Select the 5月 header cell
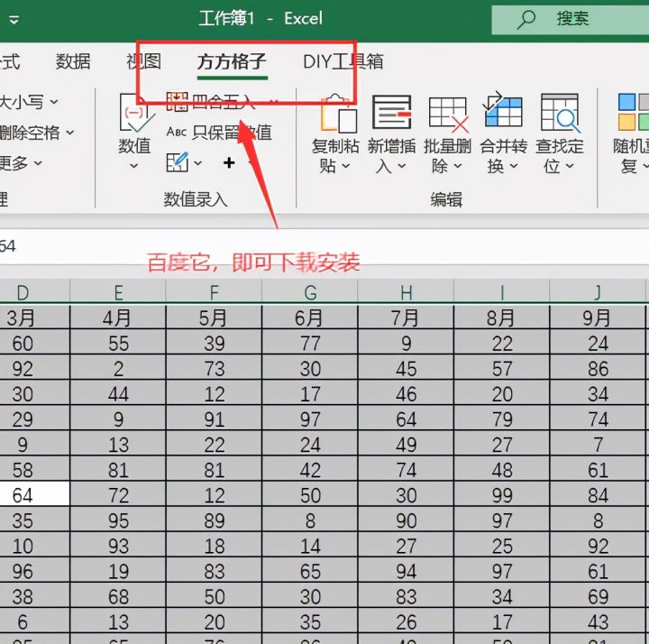This screenshot has height=644, width=649. [214, 317]
